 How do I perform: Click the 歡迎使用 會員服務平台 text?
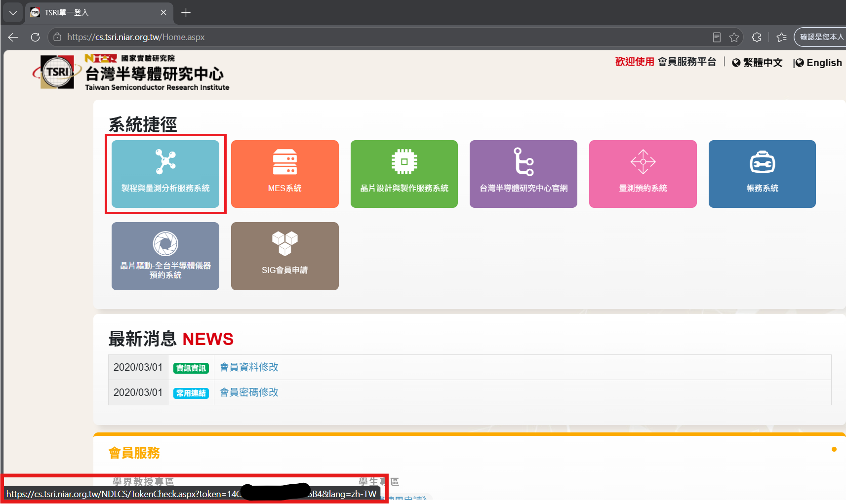coord(666,62)
